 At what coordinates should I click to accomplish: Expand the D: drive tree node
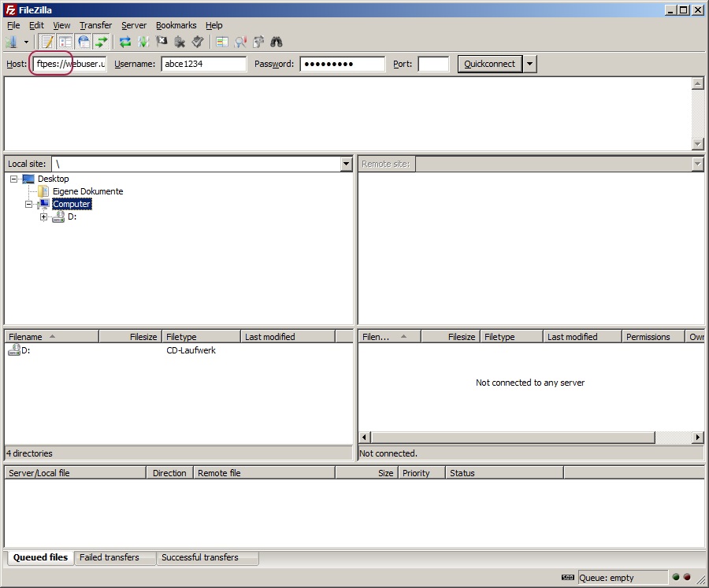click(x=44, y=216)
